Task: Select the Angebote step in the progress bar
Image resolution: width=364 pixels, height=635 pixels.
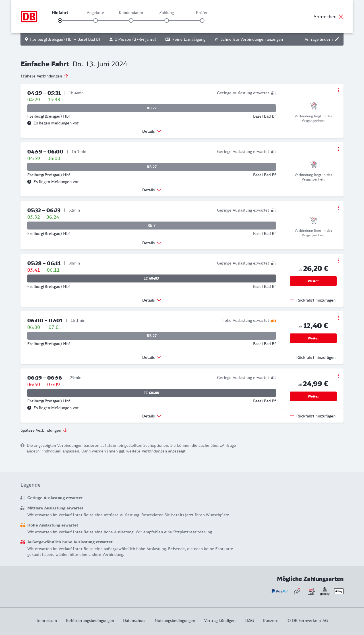Action: click(x=96, y=21)
